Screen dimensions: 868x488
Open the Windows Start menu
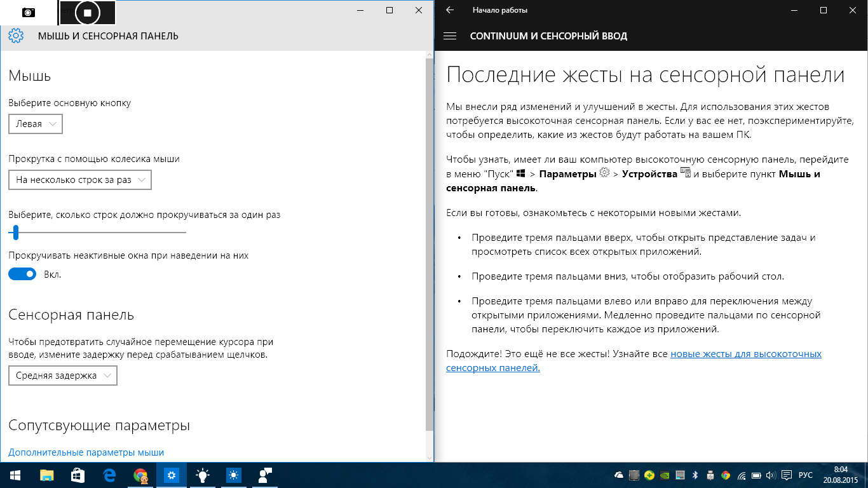(x=15, y=475)
